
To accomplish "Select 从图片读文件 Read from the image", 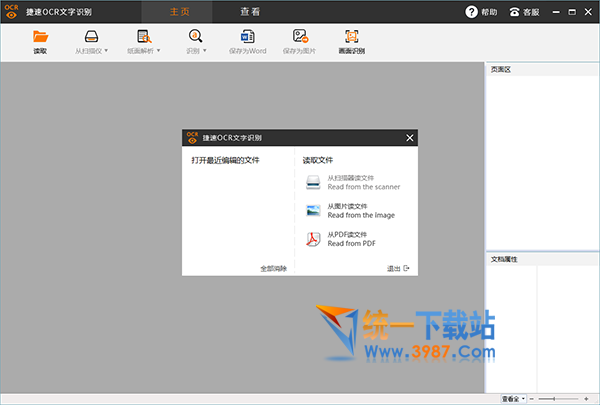I will click(350, 211).
